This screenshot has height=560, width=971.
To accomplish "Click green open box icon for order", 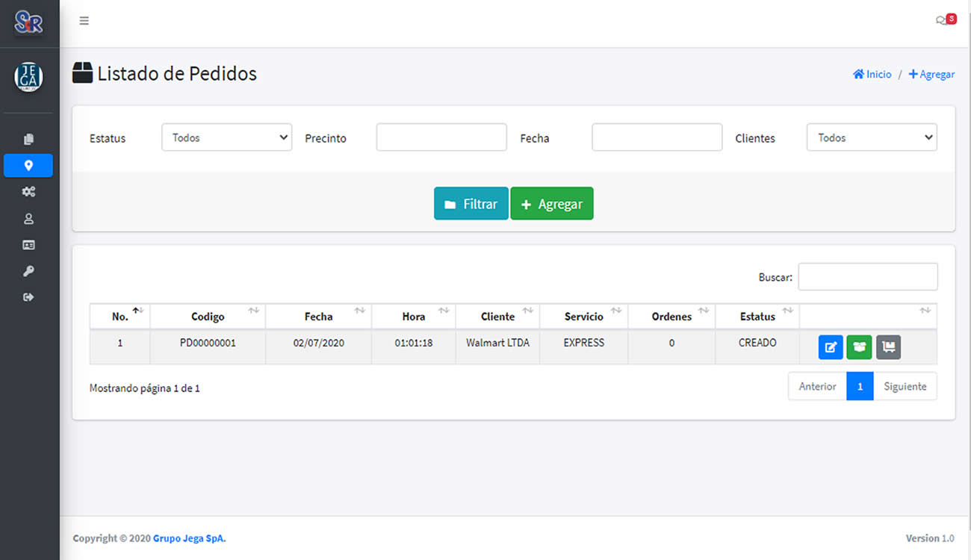I will pos(859,347).
